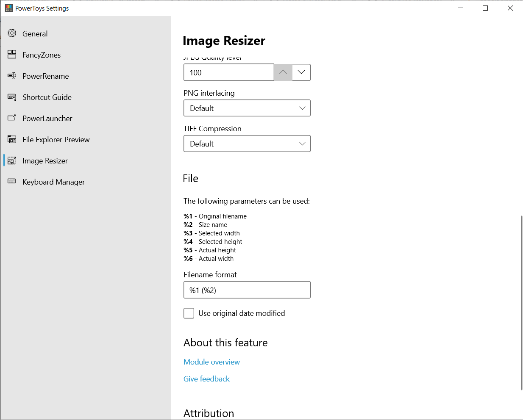Click the Filename format text box
523x420 pixels.
[247, 290]
